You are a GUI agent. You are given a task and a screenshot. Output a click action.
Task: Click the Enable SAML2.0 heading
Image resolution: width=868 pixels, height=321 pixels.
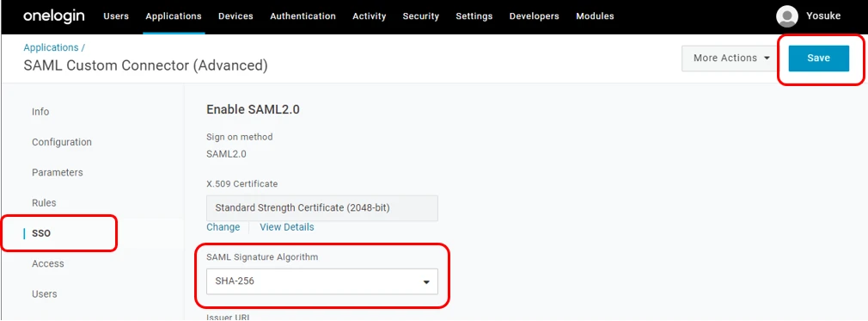point(253,110)
